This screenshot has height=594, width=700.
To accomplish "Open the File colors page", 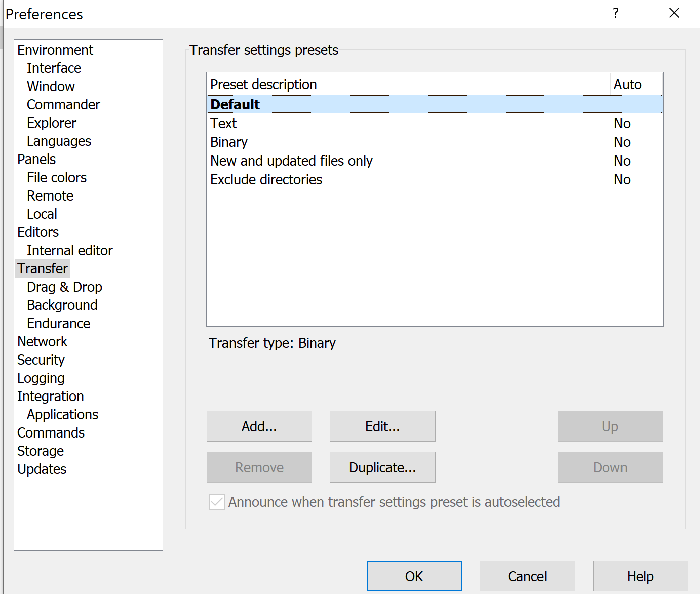I will [57, 178].
